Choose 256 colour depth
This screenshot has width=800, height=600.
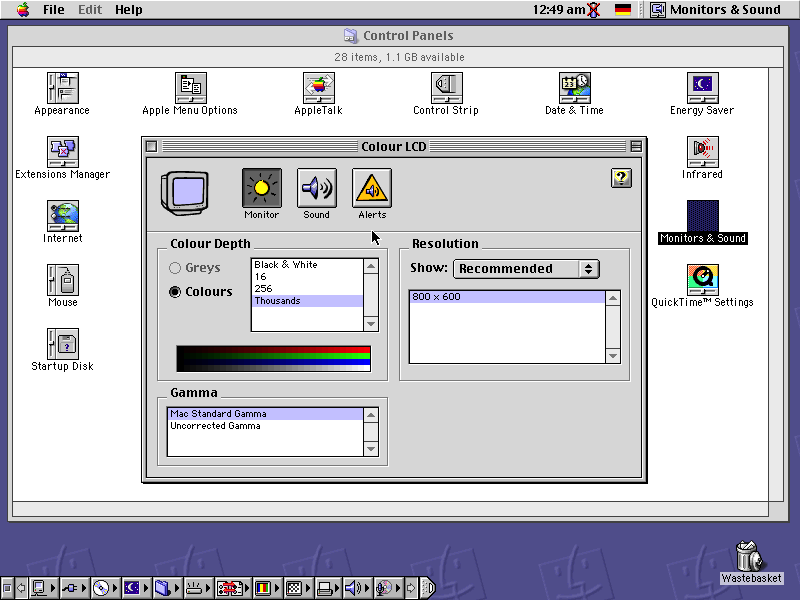tap(308, 289)
